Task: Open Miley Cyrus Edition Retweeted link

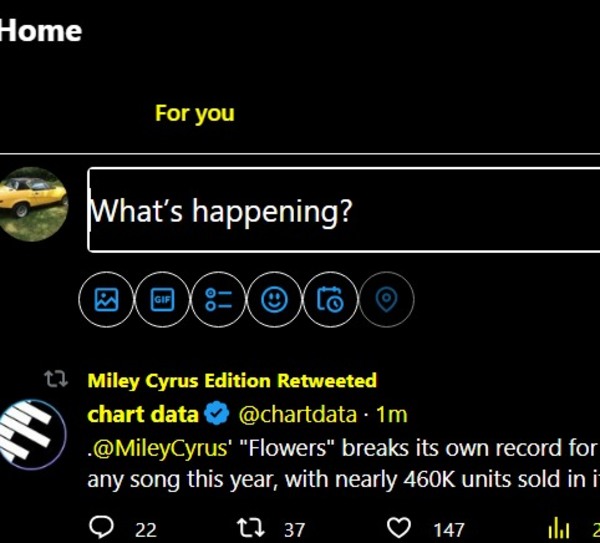Action: click(x=232, y=380)
